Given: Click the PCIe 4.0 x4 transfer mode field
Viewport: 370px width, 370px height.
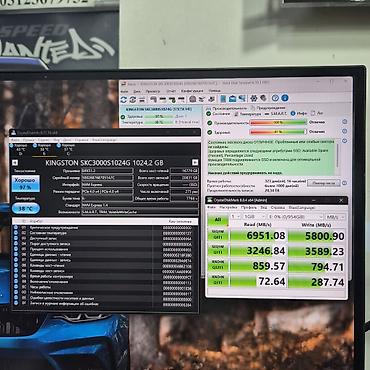Looking at the screenshot, I should pyautogui.click(x=107, y=192).
